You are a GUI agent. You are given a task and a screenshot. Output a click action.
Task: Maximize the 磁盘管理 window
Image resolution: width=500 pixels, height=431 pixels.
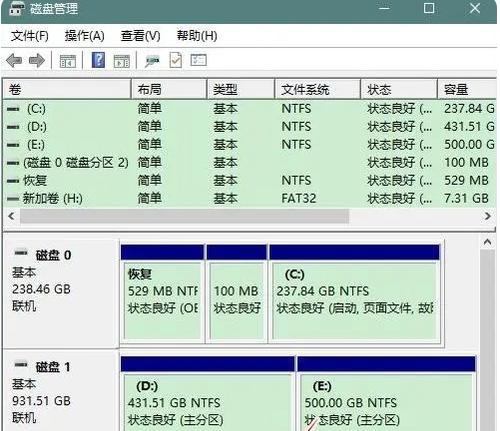(x=429, y=8)
